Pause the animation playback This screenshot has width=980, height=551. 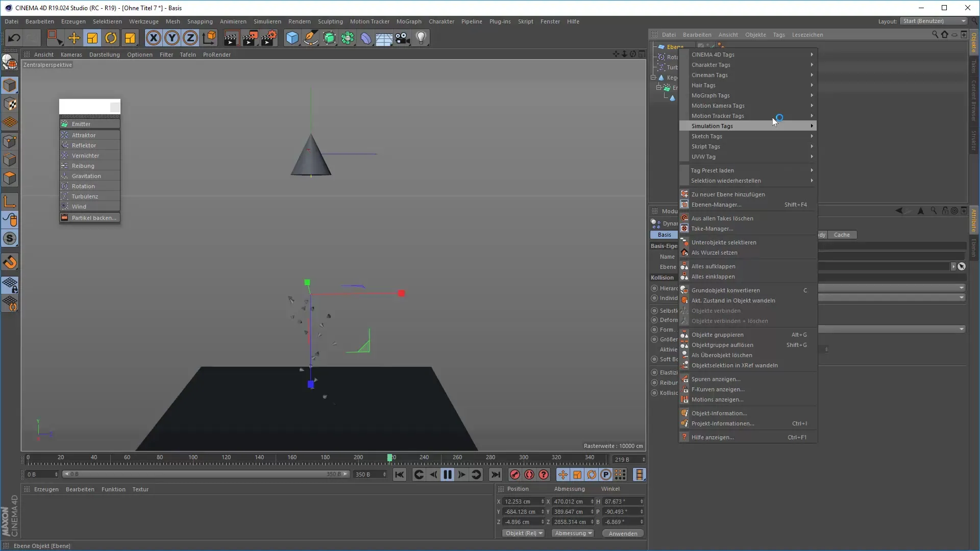click(x=447, y=475)
